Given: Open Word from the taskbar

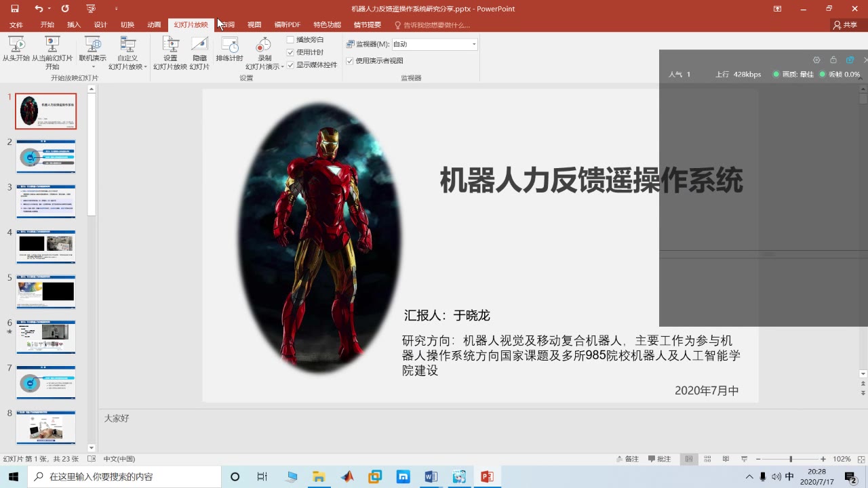Looking at the screenshot, I should tap(431, 476).
